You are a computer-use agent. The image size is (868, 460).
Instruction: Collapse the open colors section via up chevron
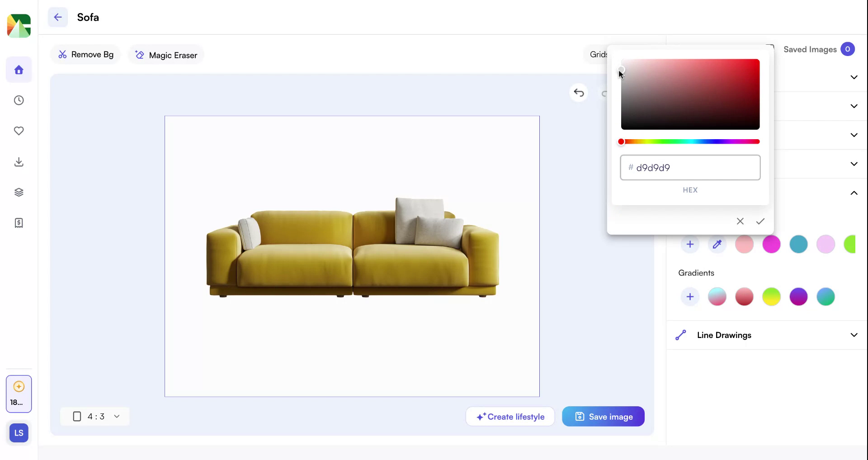854,193
